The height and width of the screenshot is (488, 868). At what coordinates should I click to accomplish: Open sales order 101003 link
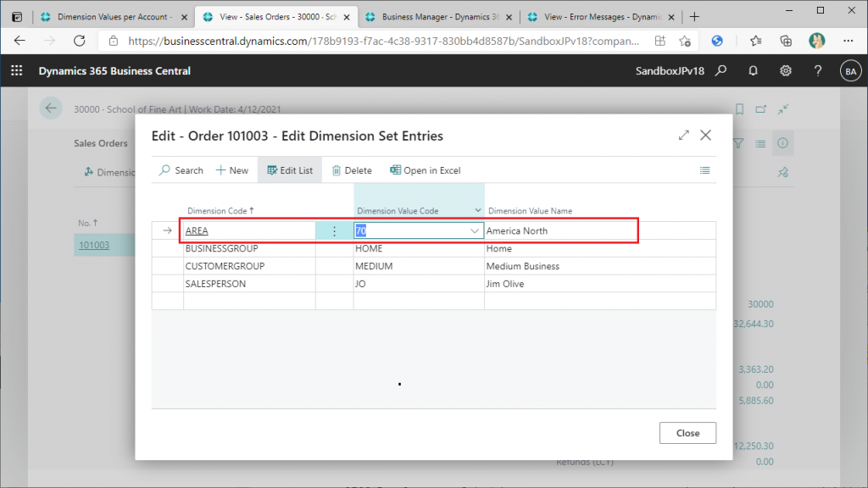93,245
